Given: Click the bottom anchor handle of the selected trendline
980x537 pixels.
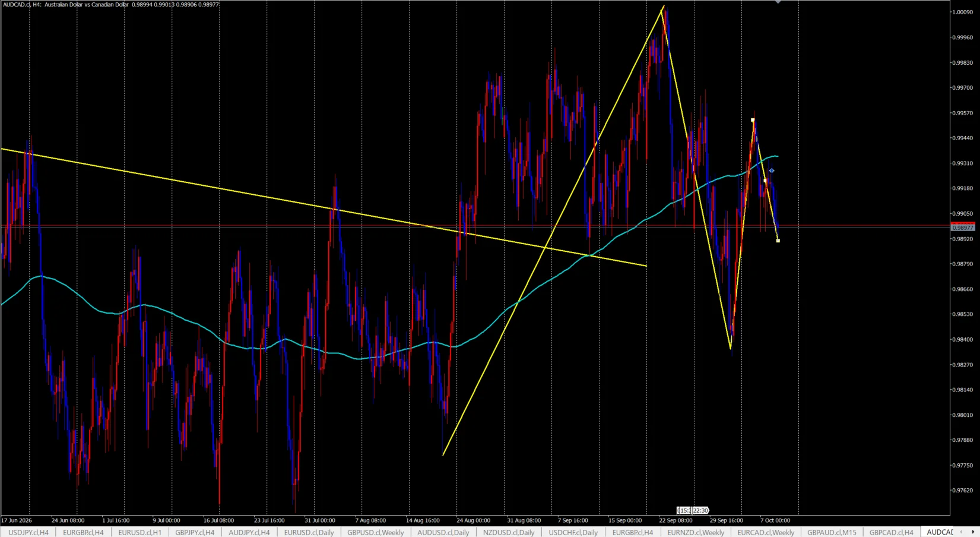Looking at the screenshot, I should pos(778,241).
